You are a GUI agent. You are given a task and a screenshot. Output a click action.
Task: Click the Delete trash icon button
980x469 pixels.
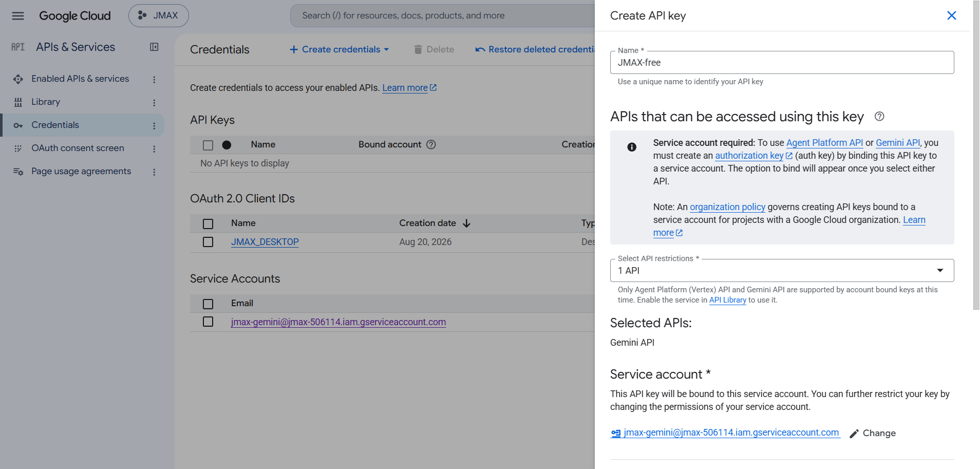pyautogui.click(x=418, y=49)
